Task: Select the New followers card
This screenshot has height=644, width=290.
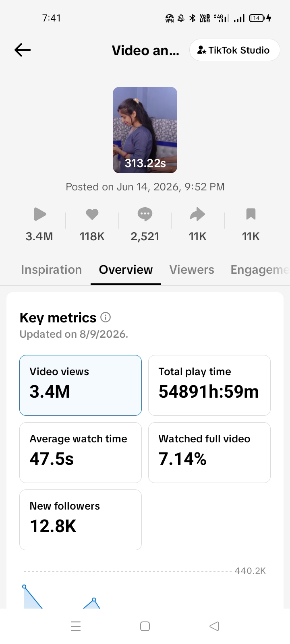Action: point(81,520)
